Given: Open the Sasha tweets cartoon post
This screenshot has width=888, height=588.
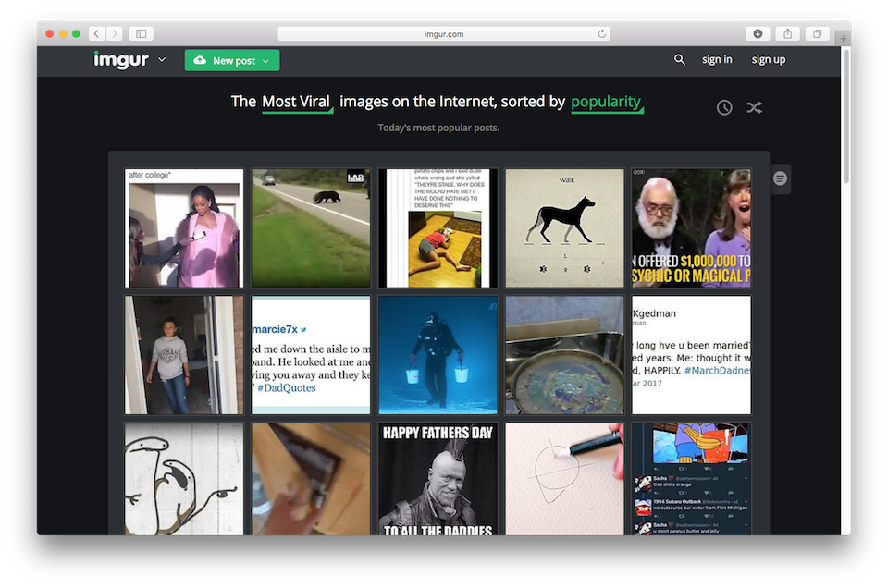Looking at the screenshot, I should (x=692, y=479).
